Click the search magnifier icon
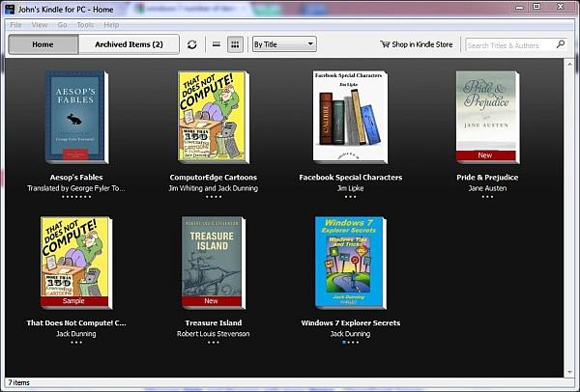This screenshot has width=580, height=392. [x=561, y=44]
